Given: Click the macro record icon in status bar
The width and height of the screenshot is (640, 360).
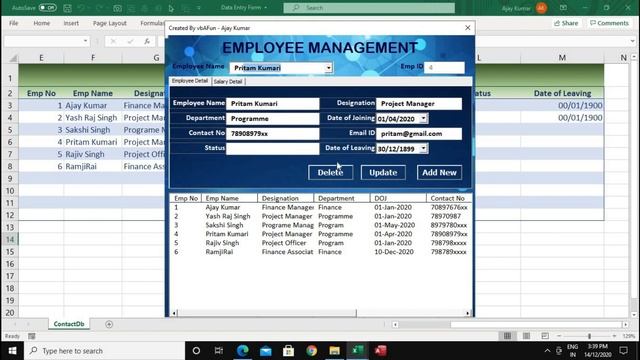Looking at the screenshot, I should 31,336.
